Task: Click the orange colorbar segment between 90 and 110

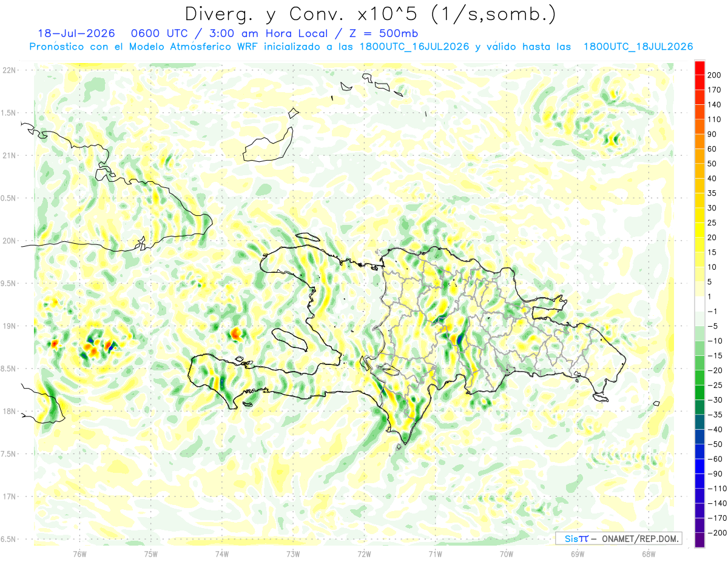Action: pyautogui.click(x=699, y=126)
